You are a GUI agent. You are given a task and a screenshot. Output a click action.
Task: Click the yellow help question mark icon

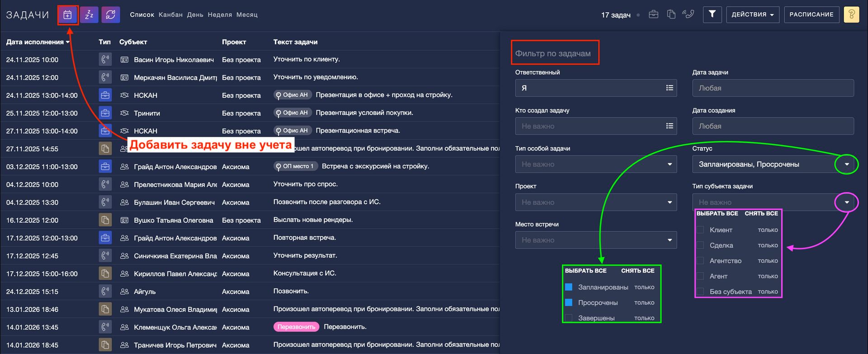point(851,14)
